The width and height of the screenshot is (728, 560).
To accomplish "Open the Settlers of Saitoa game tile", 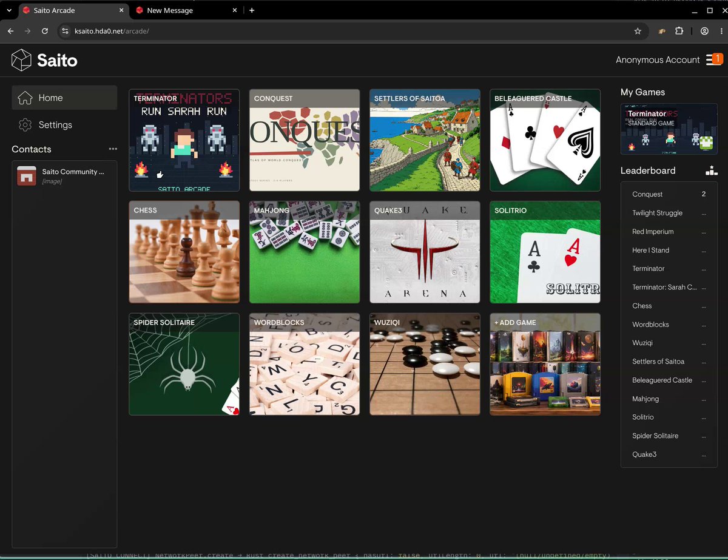I will (425, 140).
